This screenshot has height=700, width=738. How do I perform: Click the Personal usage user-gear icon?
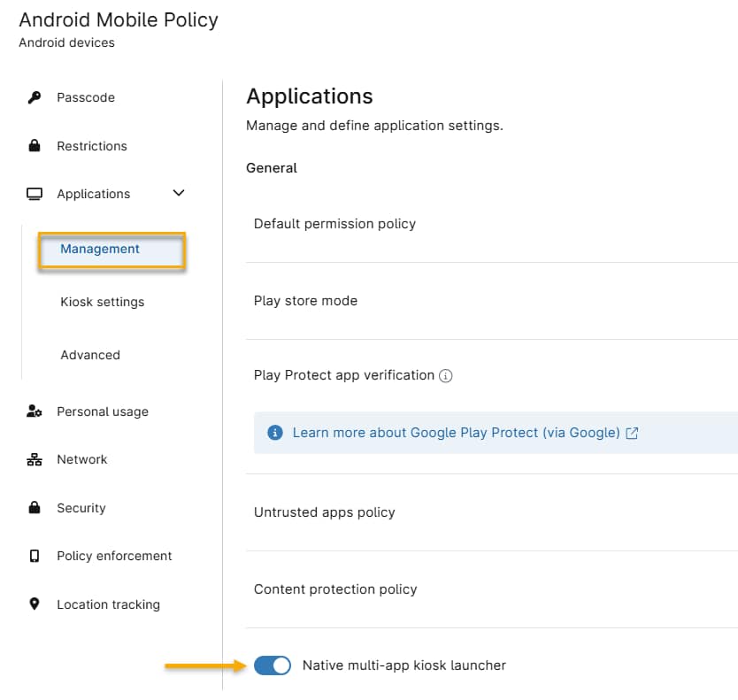point(35,412)
